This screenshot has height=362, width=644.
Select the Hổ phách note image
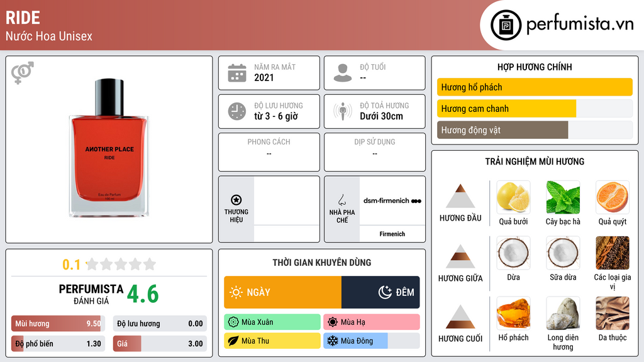(513, 314)
